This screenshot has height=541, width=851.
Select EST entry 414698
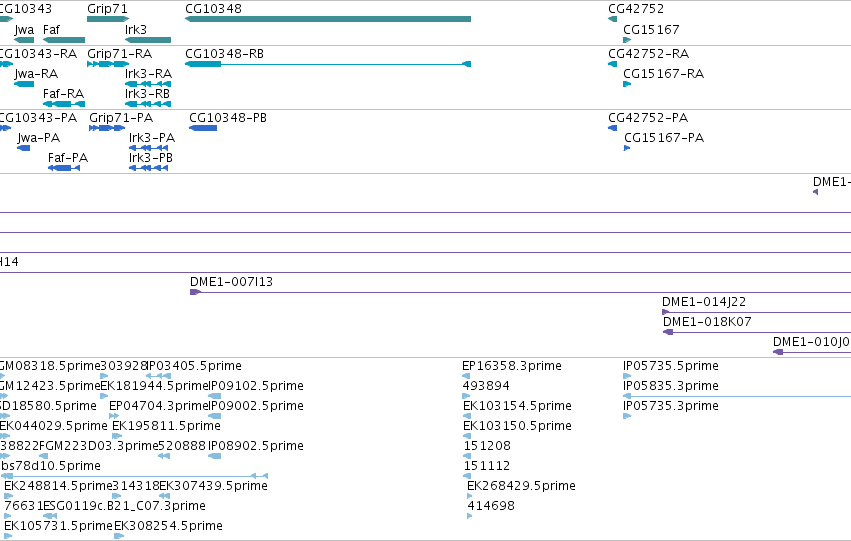[x=491, y=506]
